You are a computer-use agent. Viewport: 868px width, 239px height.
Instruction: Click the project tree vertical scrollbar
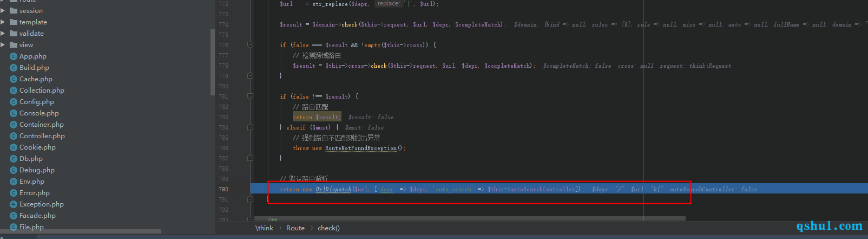coord(213,63)
